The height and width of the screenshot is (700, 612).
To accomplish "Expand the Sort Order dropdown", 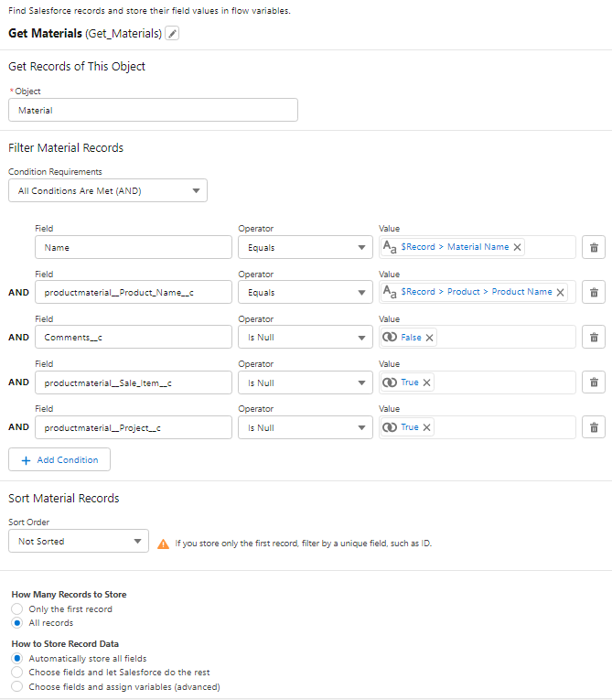I will [x=78, y=541].
